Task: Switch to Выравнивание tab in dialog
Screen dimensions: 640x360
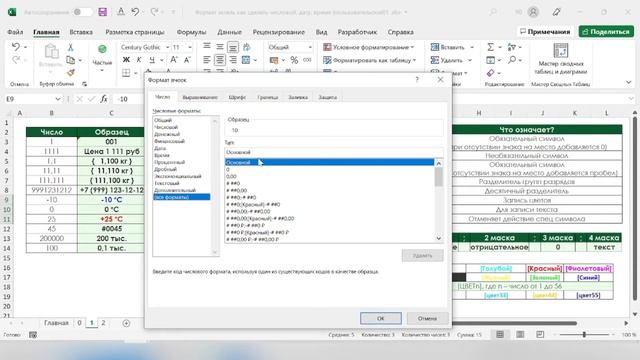Action: click(200, 97)
